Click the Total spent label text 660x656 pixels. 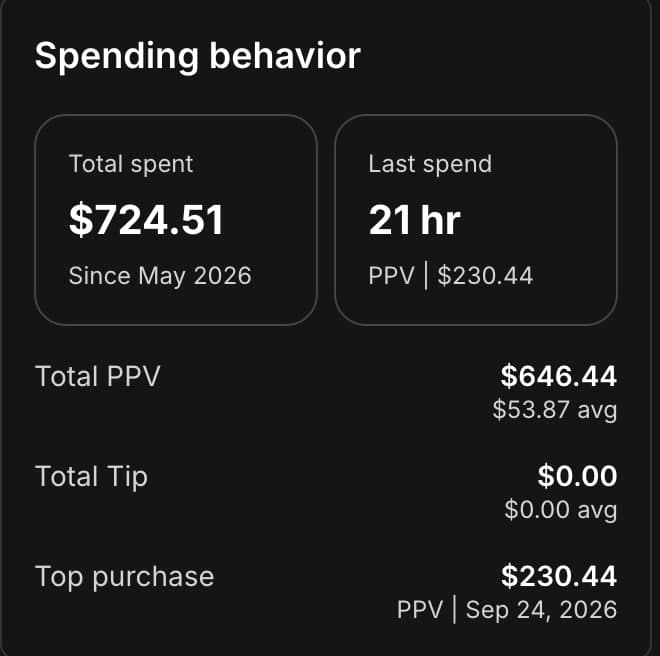(x=131, y=164)
